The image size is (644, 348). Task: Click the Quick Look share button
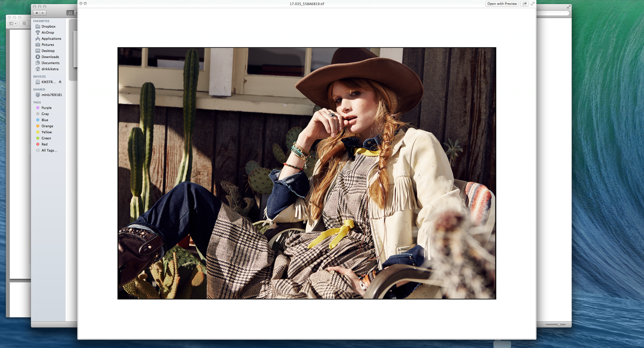(524, 4)
